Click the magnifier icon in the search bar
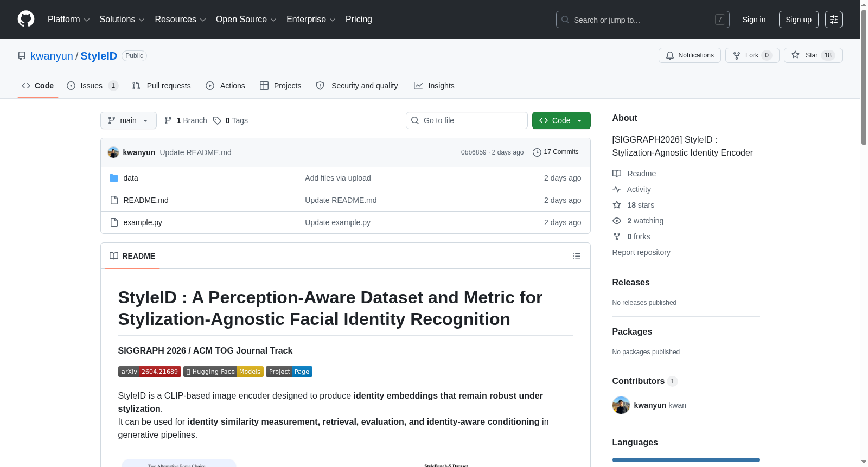The height and width of the screenshot is (467, 868). (565, 20)
